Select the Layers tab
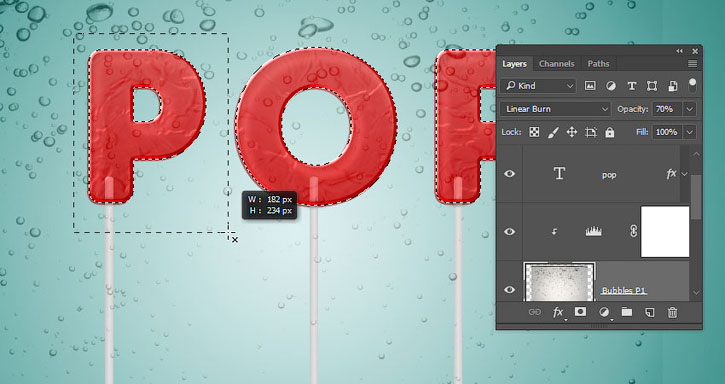The image size is (725, 384). coord(515,64)
